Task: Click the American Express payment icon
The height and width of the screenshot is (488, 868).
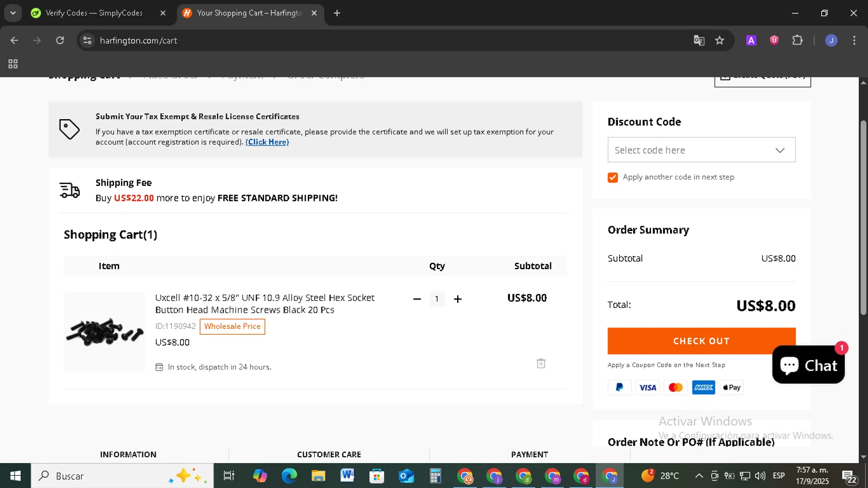Action: [704, 388]
